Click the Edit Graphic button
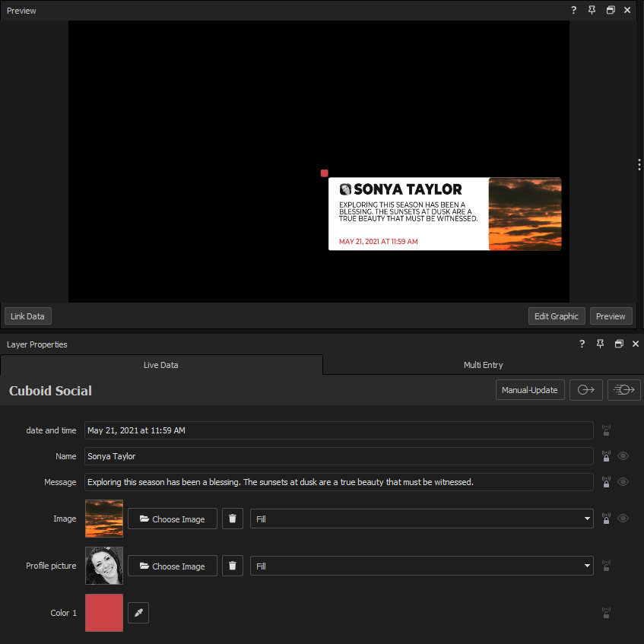Screen dimensions: 644x644 click(557, 316)
